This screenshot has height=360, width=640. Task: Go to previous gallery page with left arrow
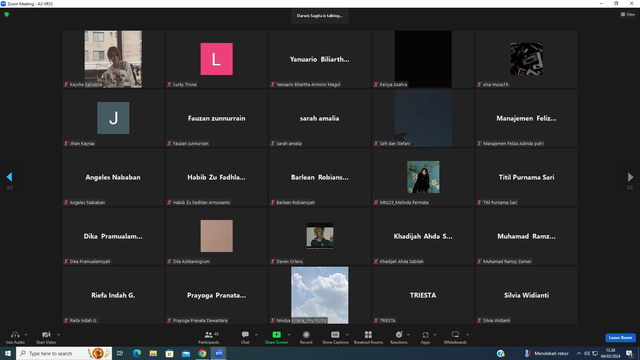(x=9, y=177)
